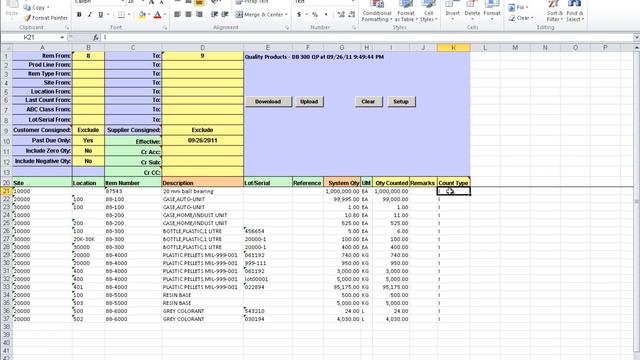Image resolution: width=640 pixels, height=360 pixels.
Task: Open Clear dropdown in Editing group
Action: point(520,18)
